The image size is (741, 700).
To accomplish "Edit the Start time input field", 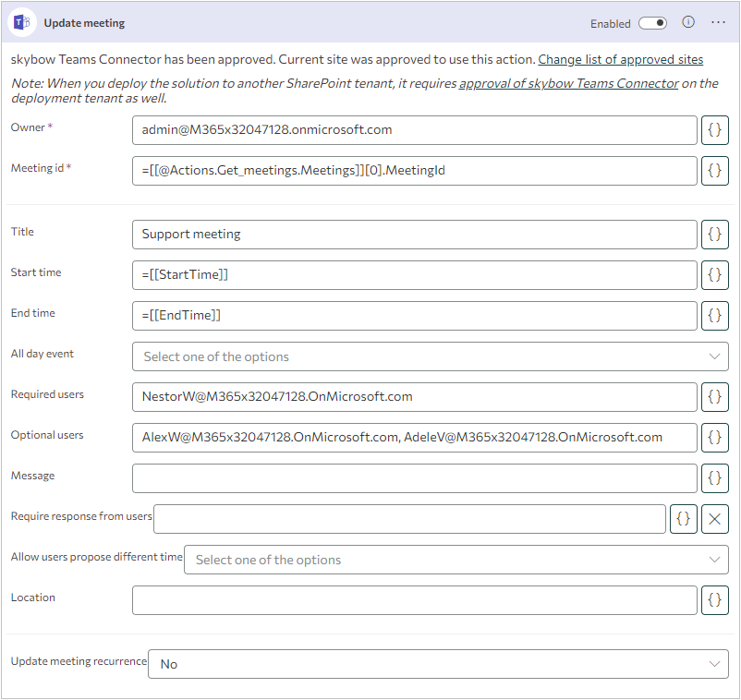I will tap(415, 275).
